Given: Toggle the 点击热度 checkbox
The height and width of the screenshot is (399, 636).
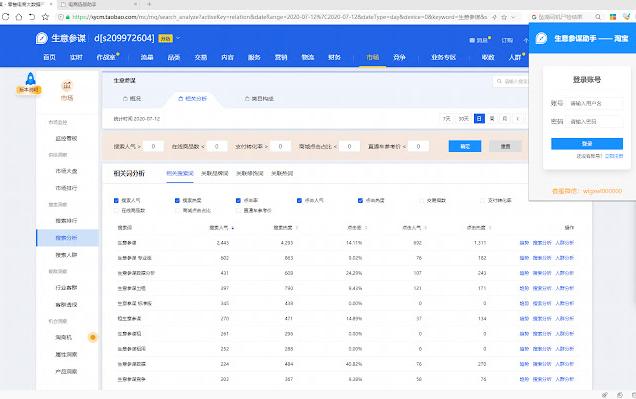Looking at the screenshot, I should 360,200.
